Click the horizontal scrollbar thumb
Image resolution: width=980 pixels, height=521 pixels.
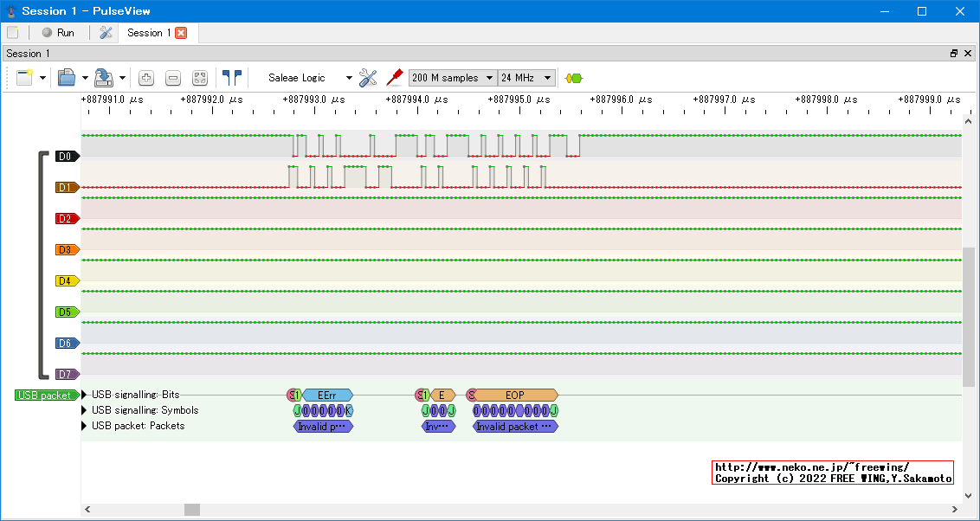click(x=192, y=510)
